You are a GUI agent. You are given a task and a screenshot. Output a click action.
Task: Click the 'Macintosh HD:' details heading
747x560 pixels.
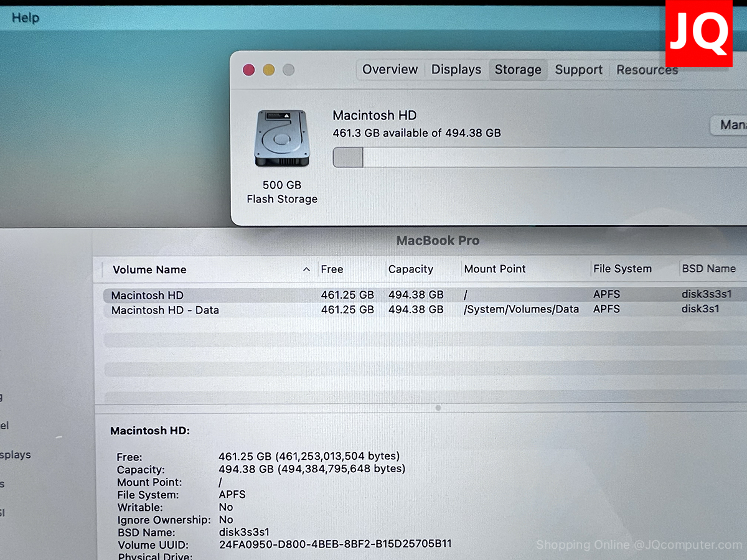(x=150, y=431)
